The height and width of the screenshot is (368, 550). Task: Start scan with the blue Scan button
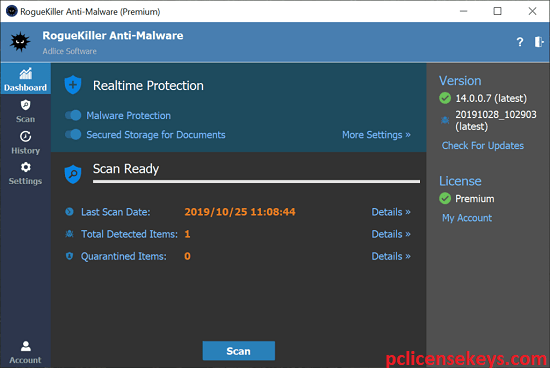pyautogui.click(x=239, y=351)
